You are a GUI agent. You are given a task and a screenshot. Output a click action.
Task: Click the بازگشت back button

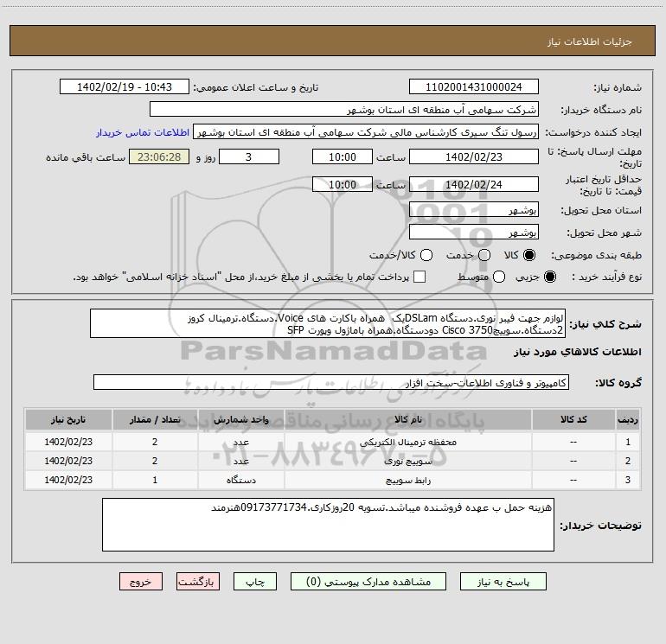click(x=198, y=582)
